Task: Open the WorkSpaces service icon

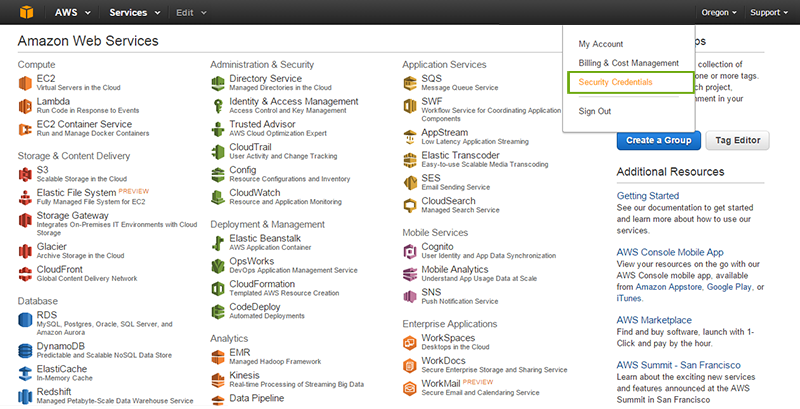Action: click(x=410, y=343)
